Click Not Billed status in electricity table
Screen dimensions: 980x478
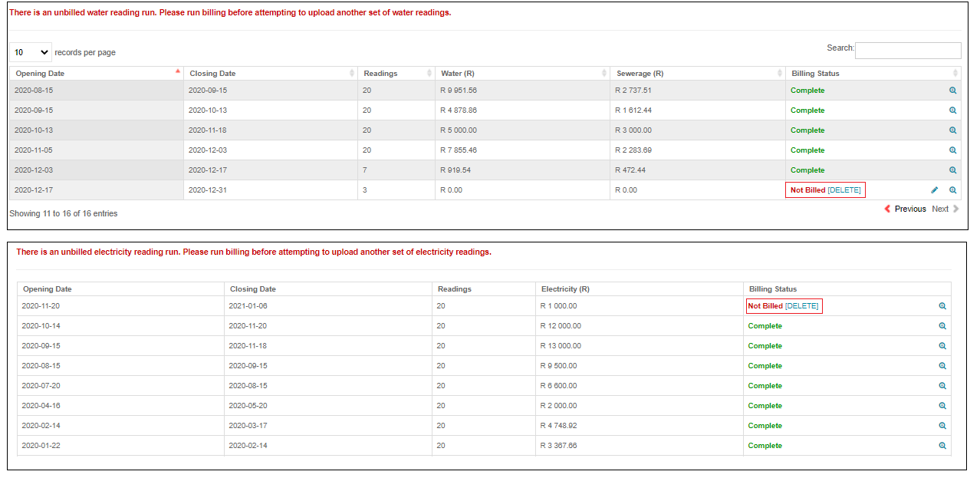pos(765,306)
